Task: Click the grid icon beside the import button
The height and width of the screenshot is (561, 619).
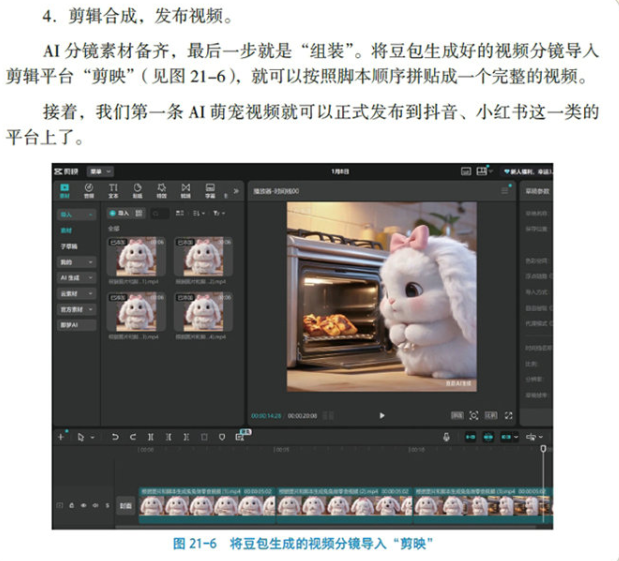Action: [139, 213]
